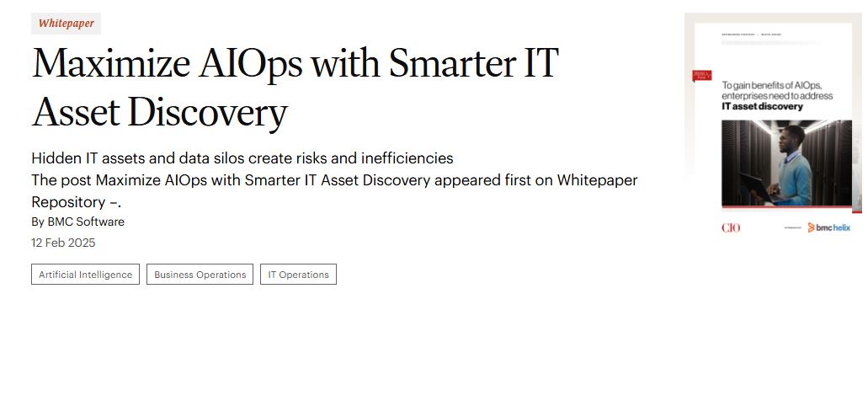Image resolution: width=868 pixels, height=406 pixels.
Task: Click the small sponsor text beside bmc helix
Action: 792,227
